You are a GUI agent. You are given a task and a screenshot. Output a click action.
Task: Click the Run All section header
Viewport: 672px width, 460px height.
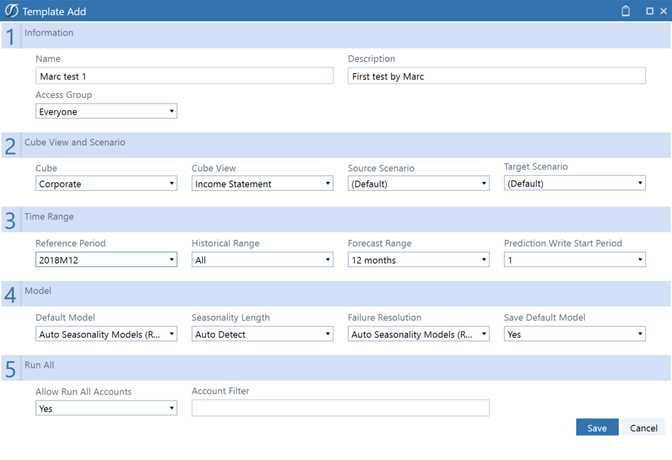pos(336,368)
